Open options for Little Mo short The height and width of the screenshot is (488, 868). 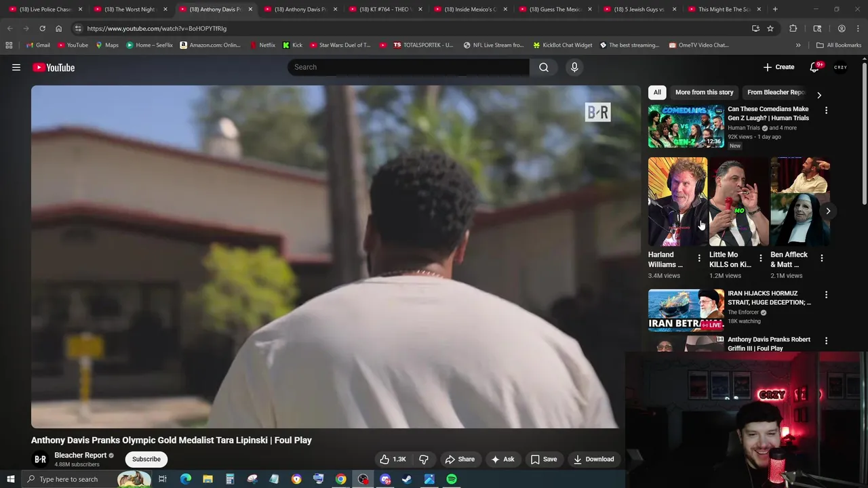[760, 258]
